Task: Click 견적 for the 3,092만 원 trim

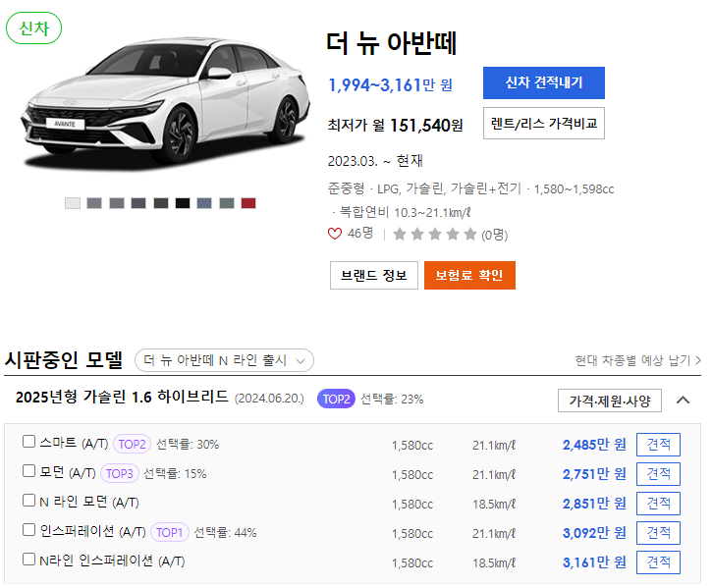Action: [x=658, y=533]
